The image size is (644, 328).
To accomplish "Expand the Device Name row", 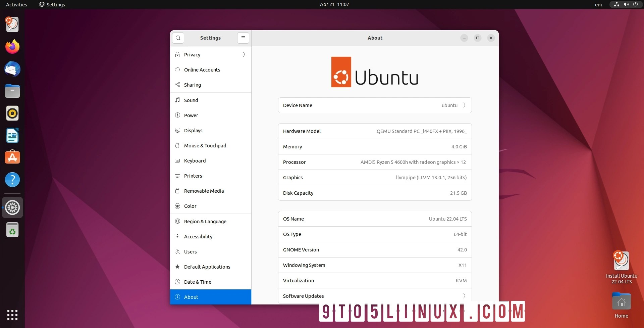I will [x=465, y=105].
